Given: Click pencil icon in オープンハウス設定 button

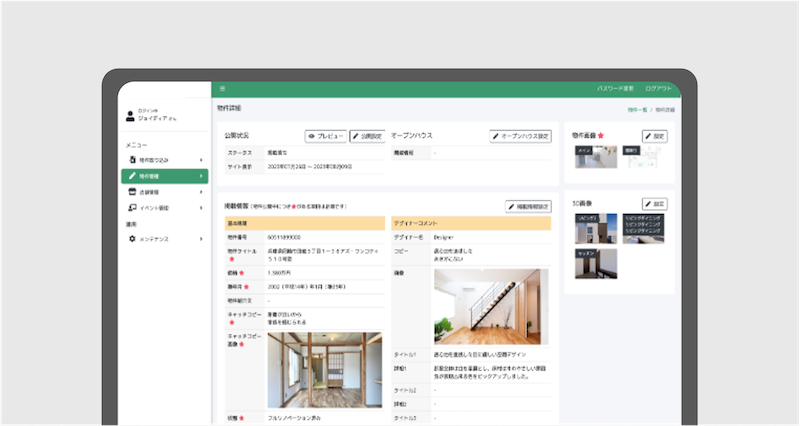Looking at the screenshot, I should tap(495, 136).
